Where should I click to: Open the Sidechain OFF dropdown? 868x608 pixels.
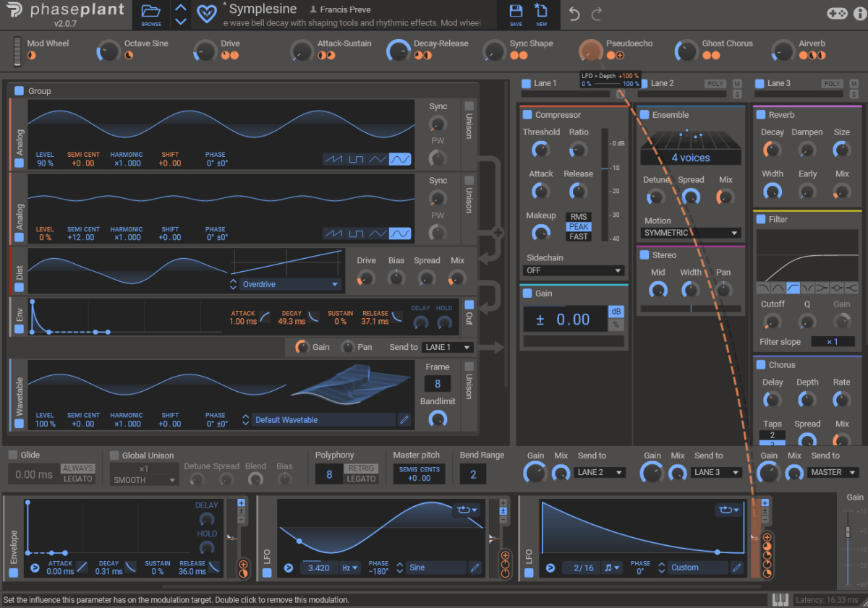[573, 270]
